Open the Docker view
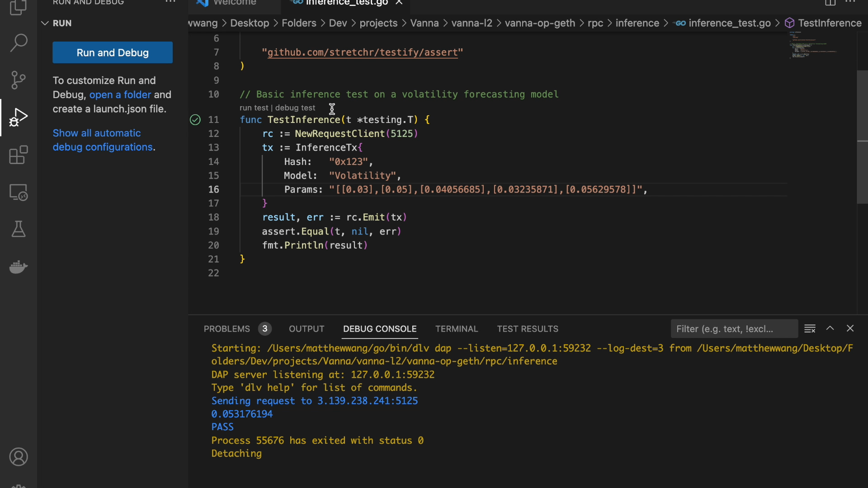 (x=18, y=267)
